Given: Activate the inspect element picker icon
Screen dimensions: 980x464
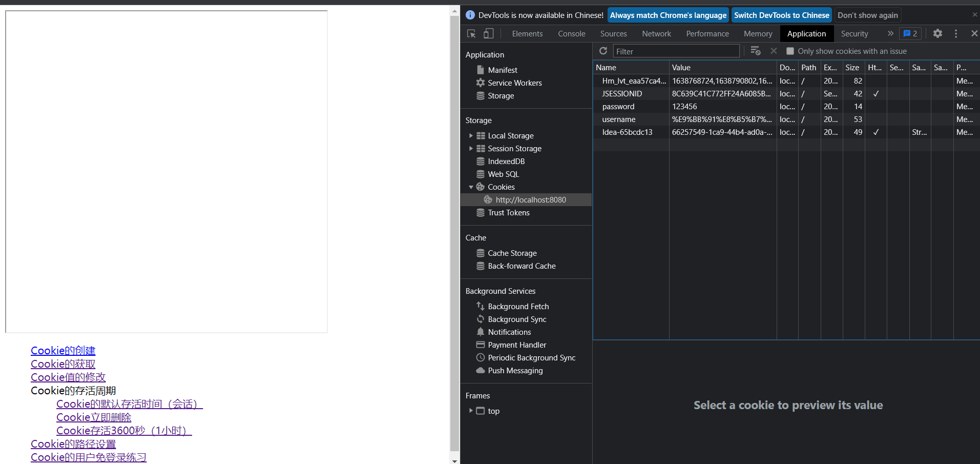Looking at the screenshot, I should [471, 34].
